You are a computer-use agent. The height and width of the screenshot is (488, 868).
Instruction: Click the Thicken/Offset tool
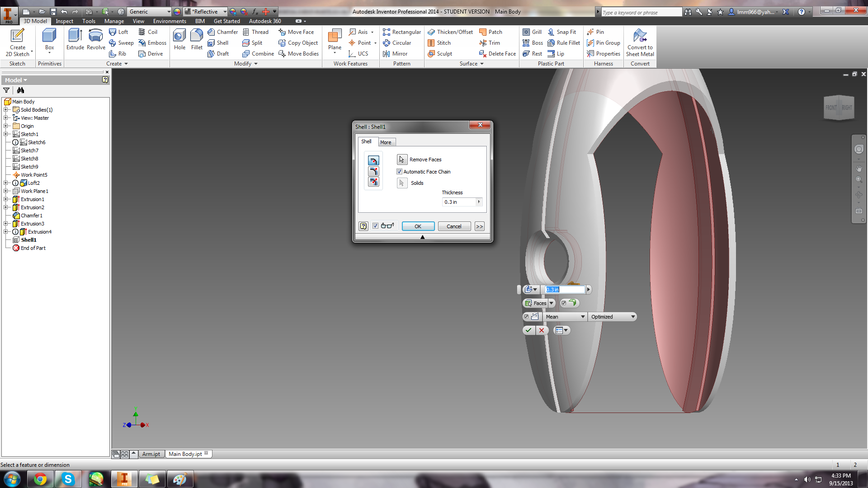pos(450,32)
